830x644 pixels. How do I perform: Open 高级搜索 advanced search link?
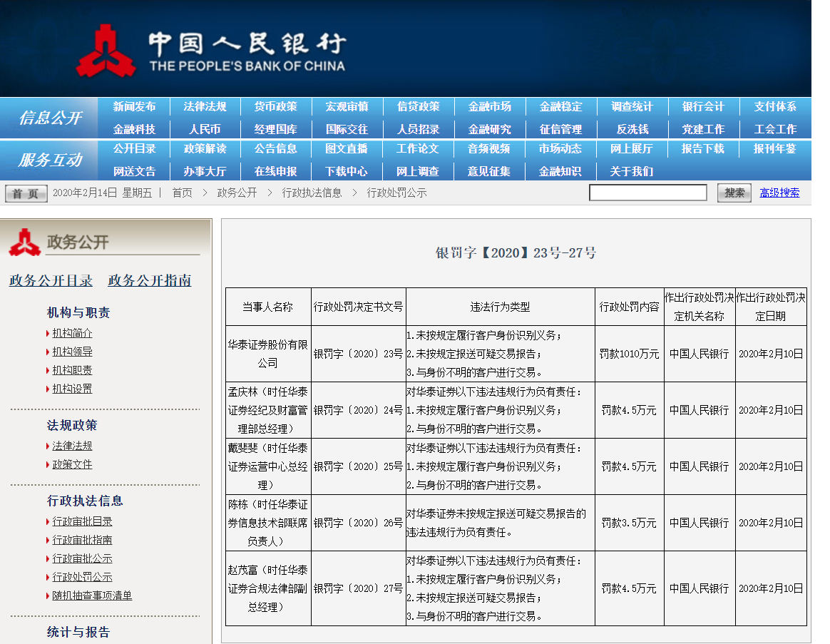pos(779,193)
